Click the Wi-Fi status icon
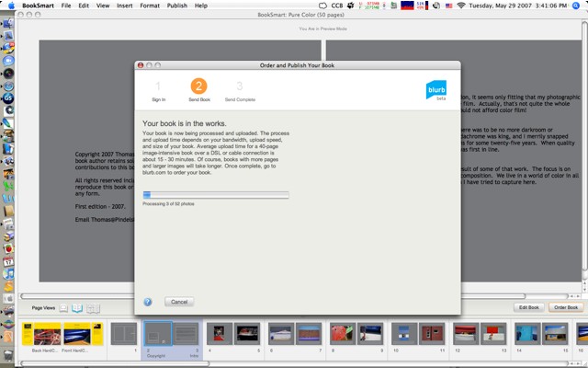588x368 pixels. pyautogui.click(x=461, y=6)
